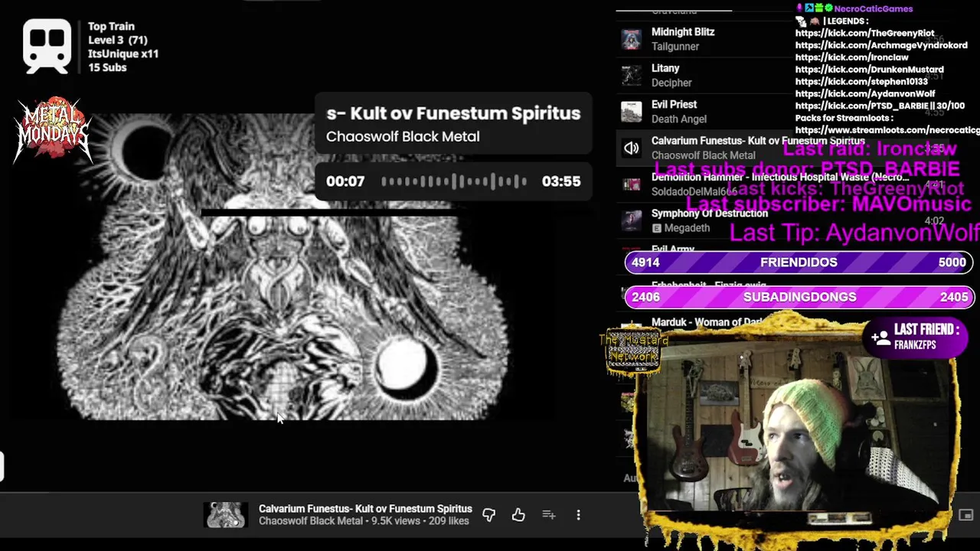Play Evil Priest from the queue
This screenshot has width=980, height=551.
[674, 104]
